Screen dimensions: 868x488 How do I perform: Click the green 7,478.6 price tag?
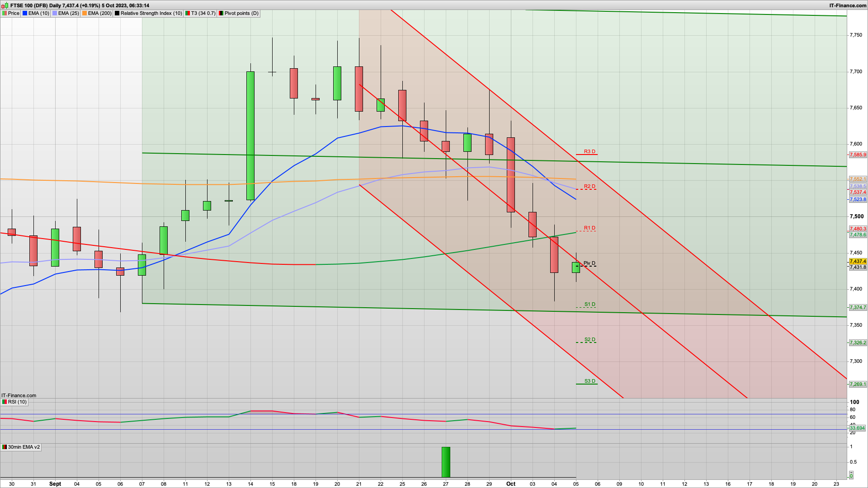[x=858, y=235]
